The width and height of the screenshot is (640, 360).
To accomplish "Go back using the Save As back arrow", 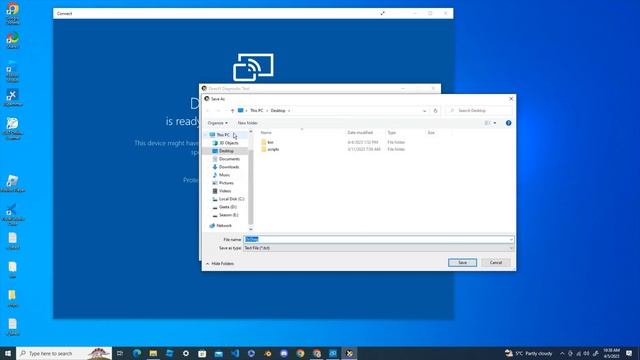I will point(208,111).
